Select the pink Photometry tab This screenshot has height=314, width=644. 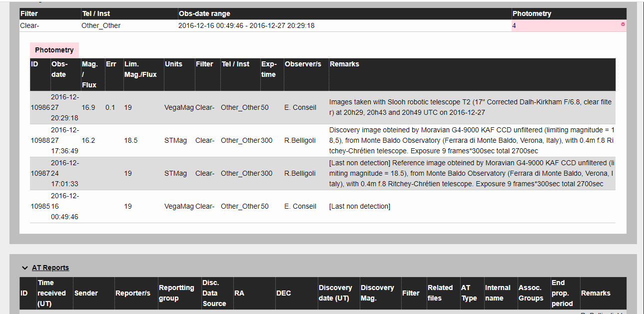[x=54, y=50]
